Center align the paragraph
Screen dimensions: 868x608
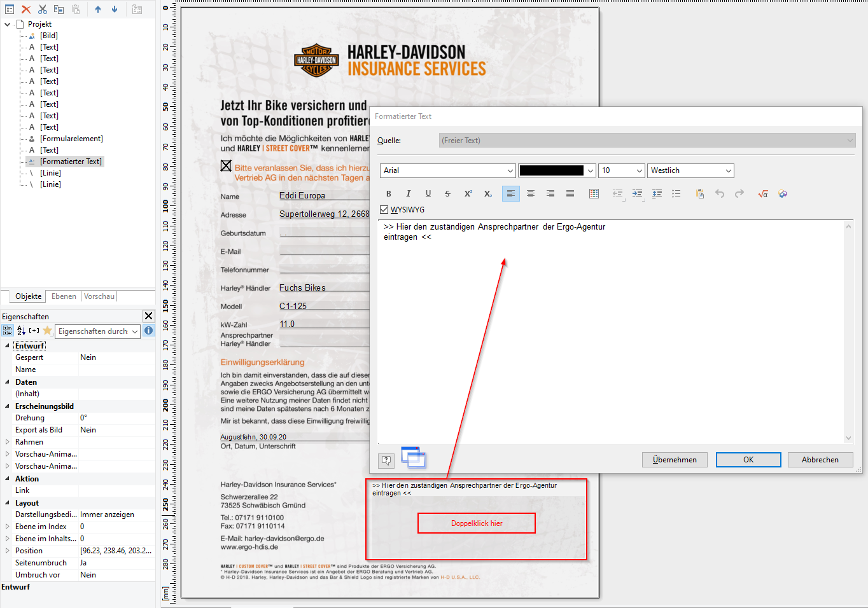531,194
